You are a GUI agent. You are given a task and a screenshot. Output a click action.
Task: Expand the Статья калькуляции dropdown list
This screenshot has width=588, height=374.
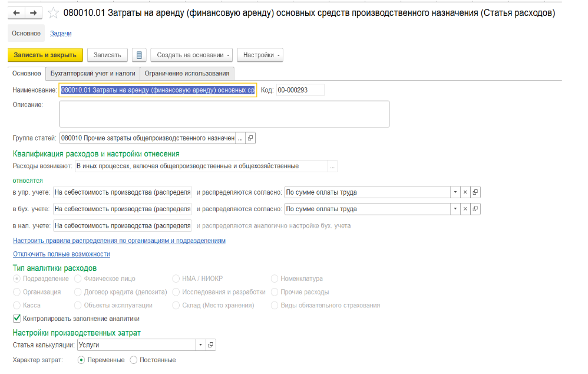[x=200, y=345]
